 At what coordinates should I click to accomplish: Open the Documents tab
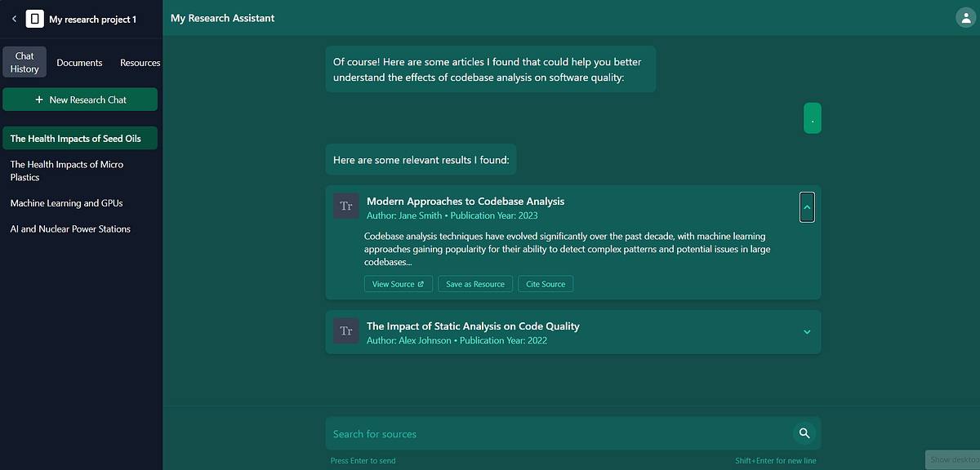[x=79, y=62]
